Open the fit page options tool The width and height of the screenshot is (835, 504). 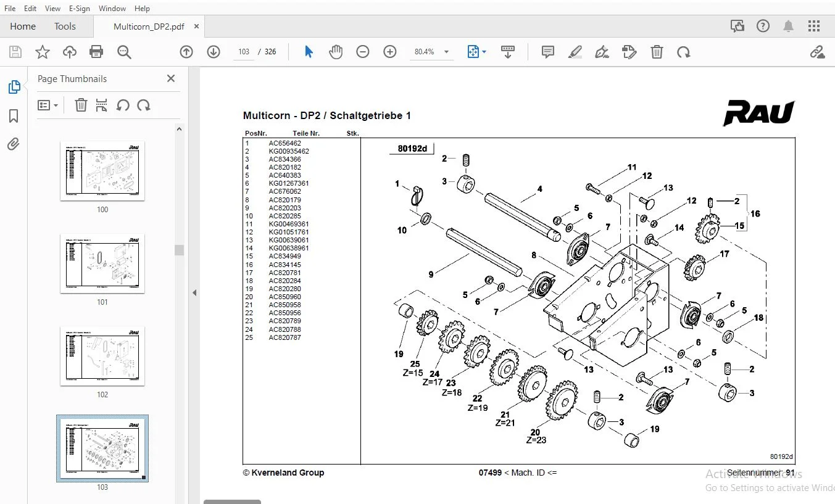tap(476, 52)
